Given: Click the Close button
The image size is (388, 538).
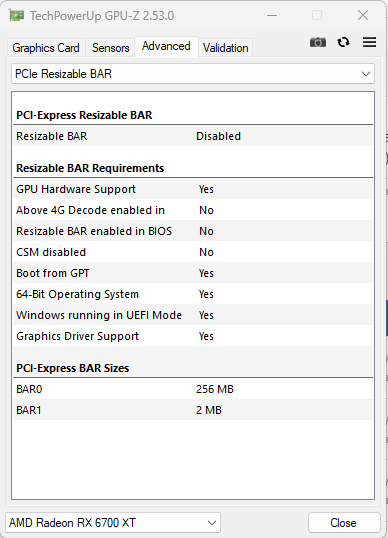Looking at the screenshot, I should click(x=344, y=523).
